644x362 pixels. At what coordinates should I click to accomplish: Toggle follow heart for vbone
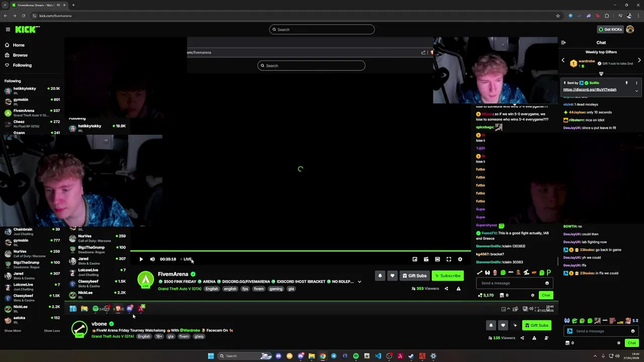coord(503,326)
